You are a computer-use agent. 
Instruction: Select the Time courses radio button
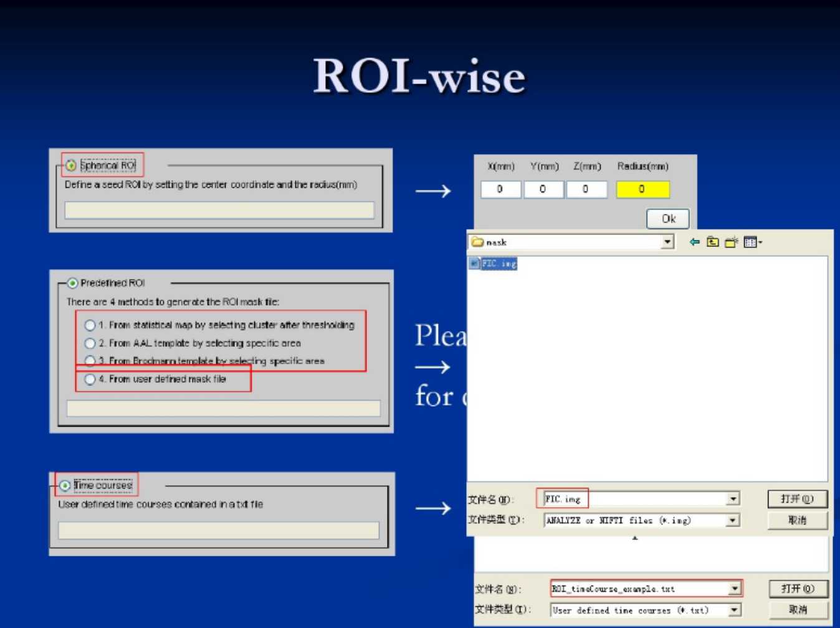[65, 485]
